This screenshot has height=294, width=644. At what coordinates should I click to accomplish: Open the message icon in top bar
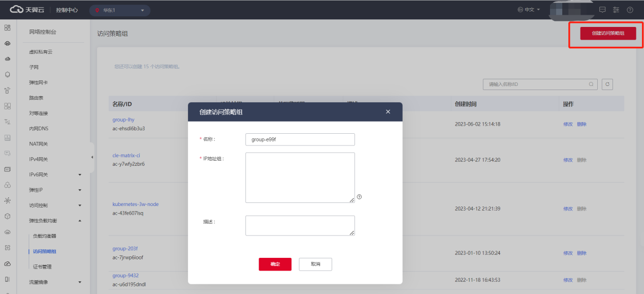point(602,10)
